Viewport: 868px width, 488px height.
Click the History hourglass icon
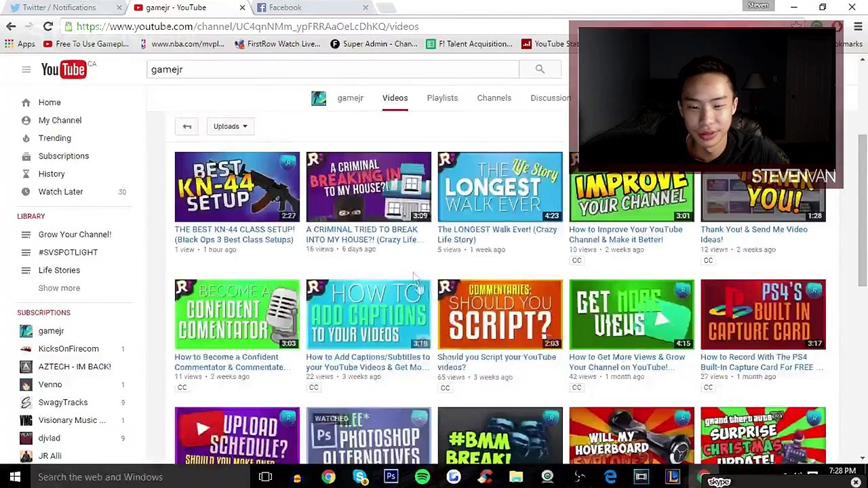coord(26,174)
